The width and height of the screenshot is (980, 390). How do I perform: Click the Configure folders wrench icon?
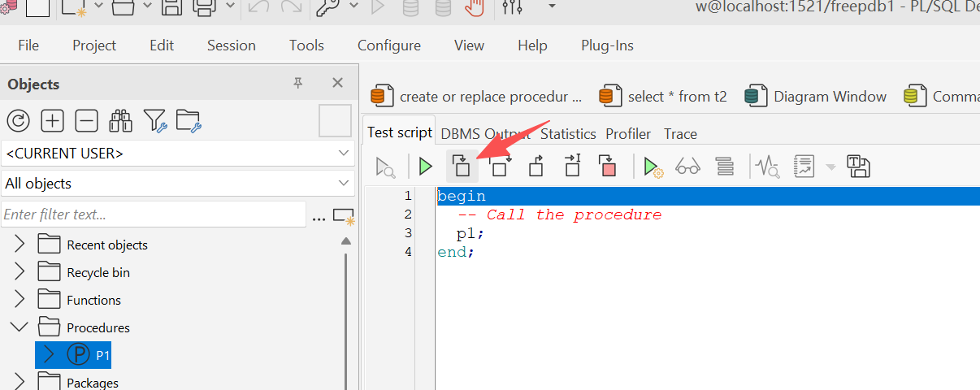point(189,121)
